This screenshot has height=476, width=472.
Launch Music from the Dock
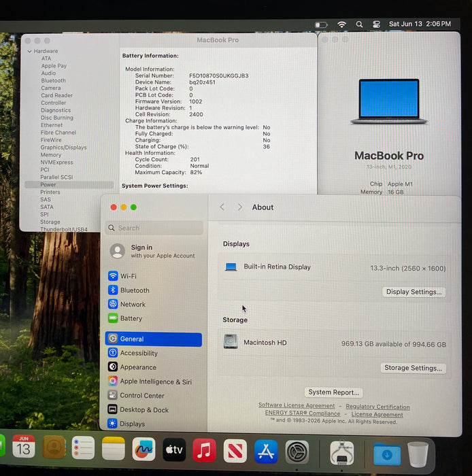(204, 450)
